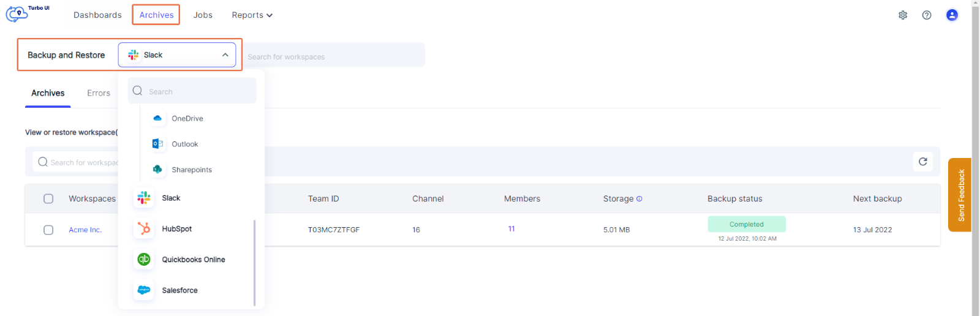This screenshot has height=316, width=980.
Task: Click the Members column header
Action: tap(522, 198)
